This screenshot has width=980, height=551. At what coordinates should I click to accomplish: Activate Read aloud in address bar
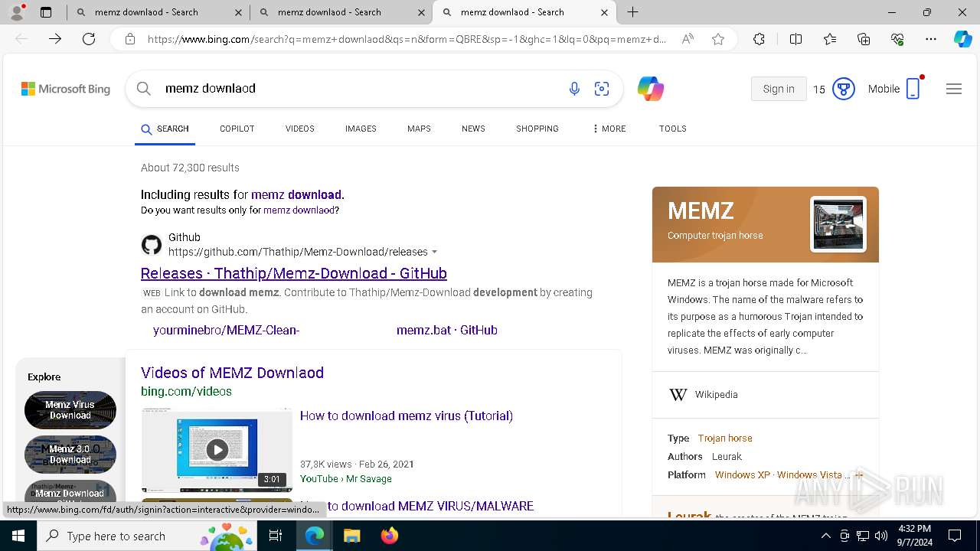pos(688,39)
